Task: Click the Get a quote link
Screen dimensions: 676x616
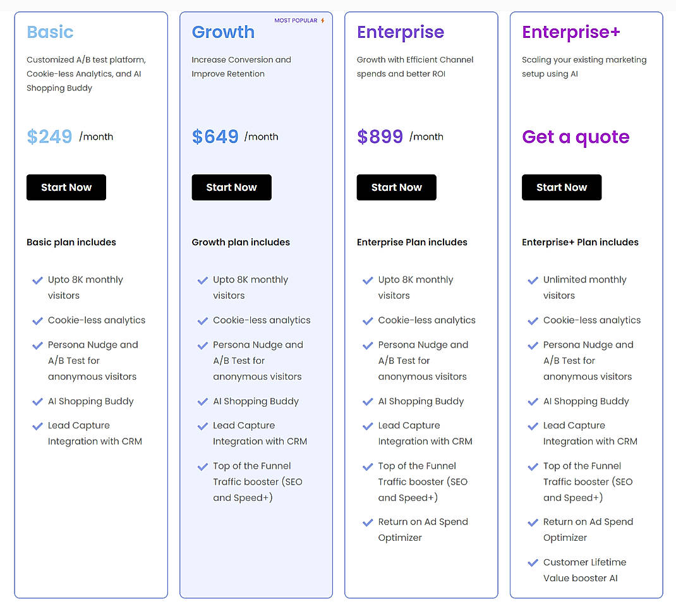Action: tap(576, 137)
